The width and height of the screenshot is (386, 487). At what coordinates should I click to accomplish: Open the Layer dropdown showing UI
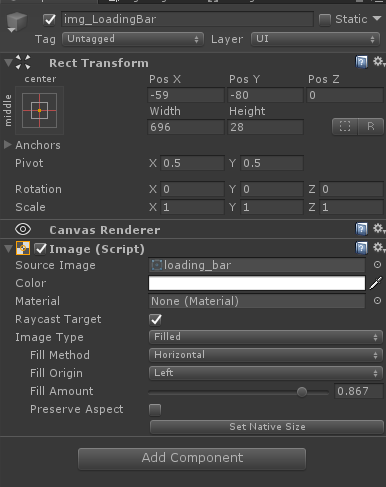click(x=315, y=39)
